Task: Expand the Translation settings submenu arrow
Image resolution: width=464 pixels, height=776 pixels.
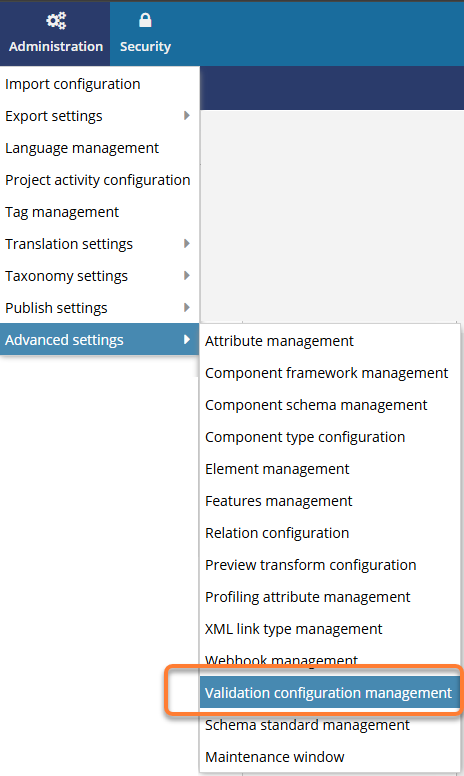Action: click(186, 243)
